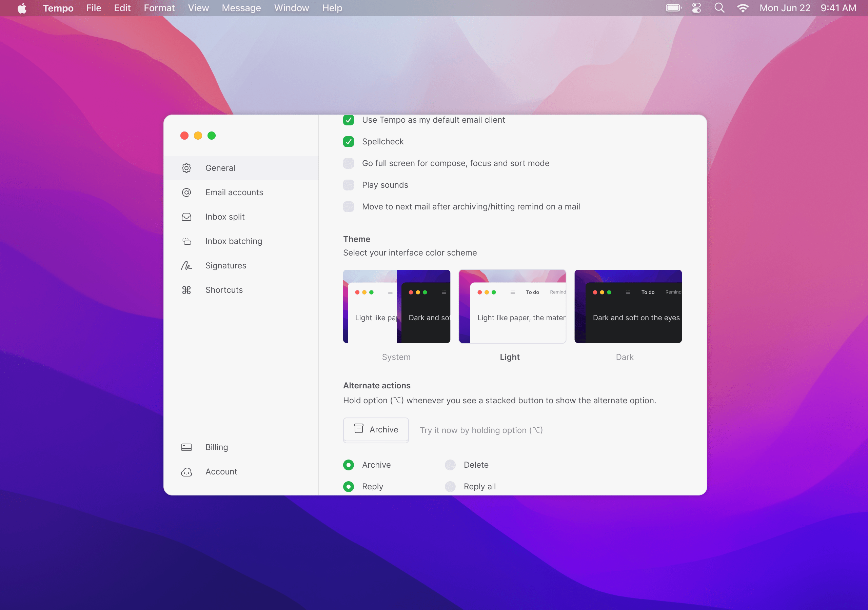Choose the System theme thumbnail
The width and height of the screenshot is (868, 610).
click(x=397, y=306)
